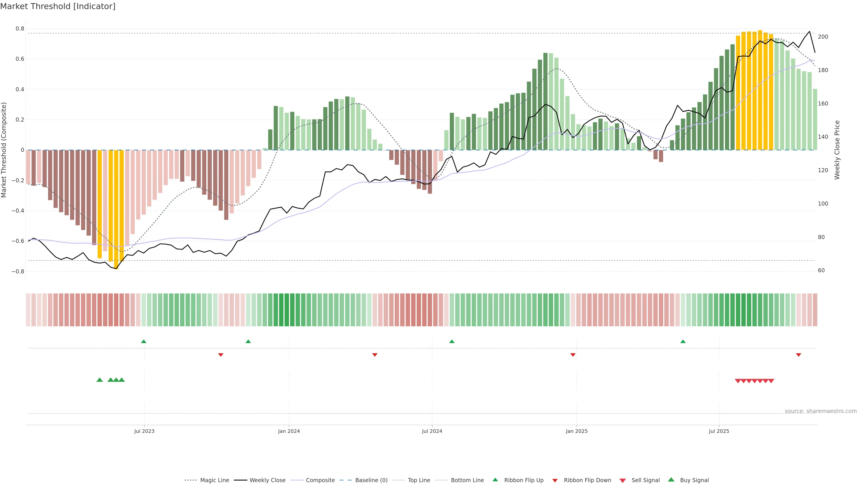The height and width of the screenshot is (488, 868).
Task: Click the Jan 2024 x-axis label
Action: tap(289, 431)
